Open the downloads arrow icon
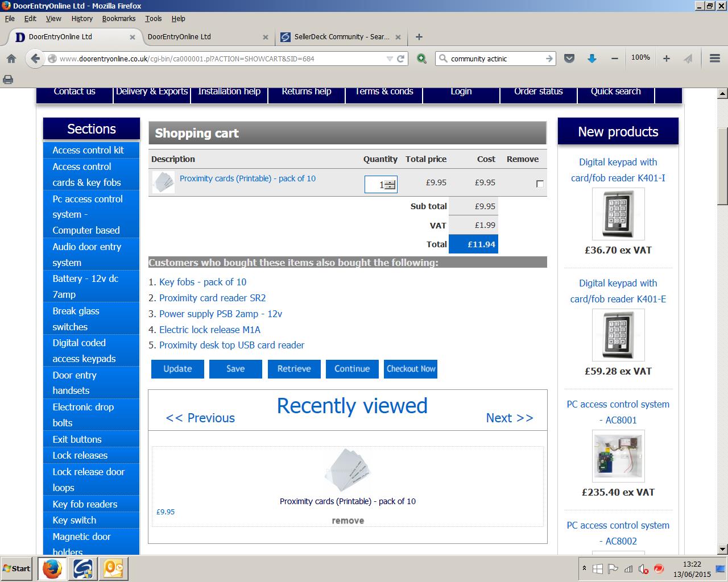The width and height of the screenshot is (728, 582). coord(591,59)
